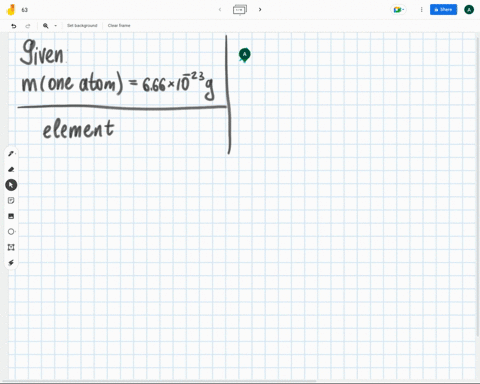Open the Jamboard home logo
Viewport: 480px width, 384px height.
[11, 10]
